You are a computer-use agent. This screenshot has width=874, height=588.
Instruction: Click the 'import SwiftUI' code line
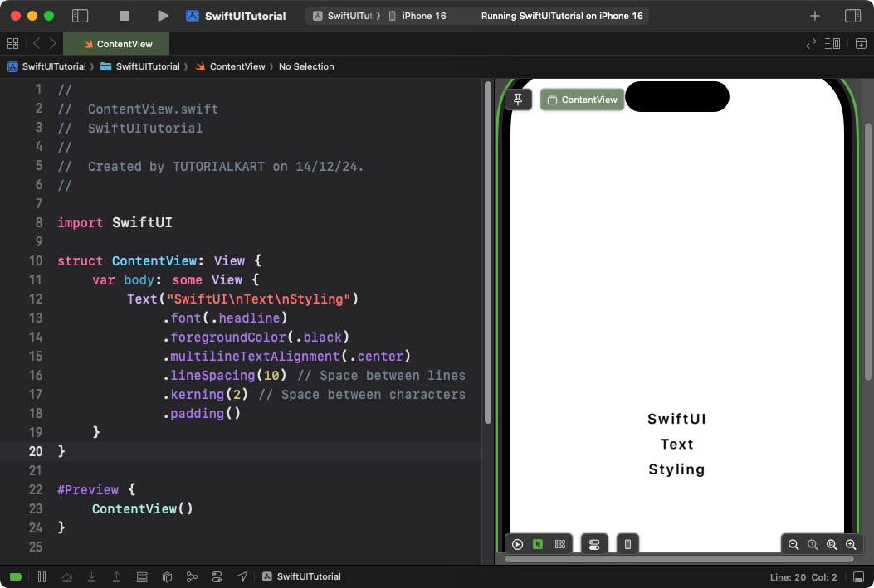(115, 223)
